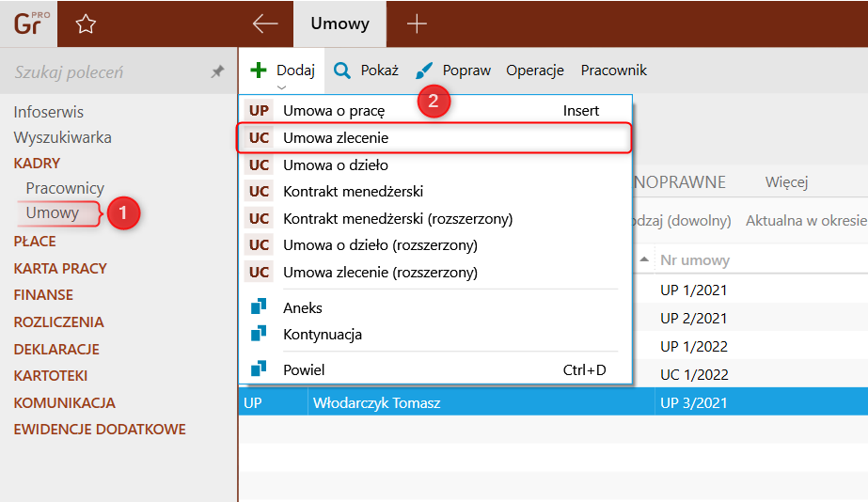This screenshot has height=502, width=868.
Task: Open the Więcej tab
Action: (x=786, y=182)
